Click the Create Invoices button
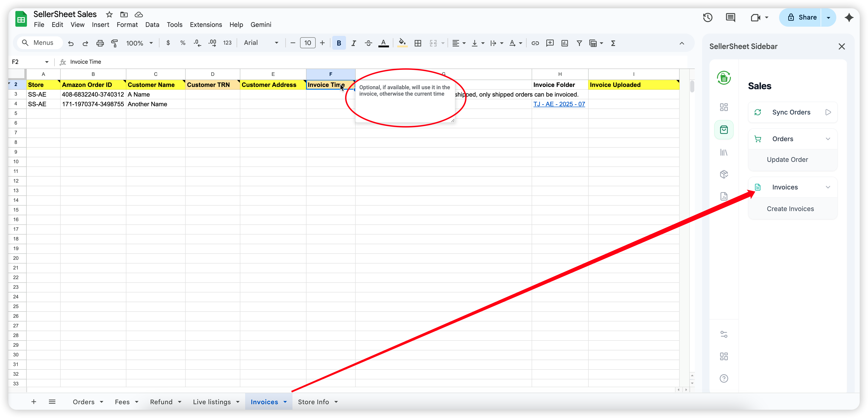Viewport: 868px width, 418px height. pyautogui.click(x=790, y=208)
